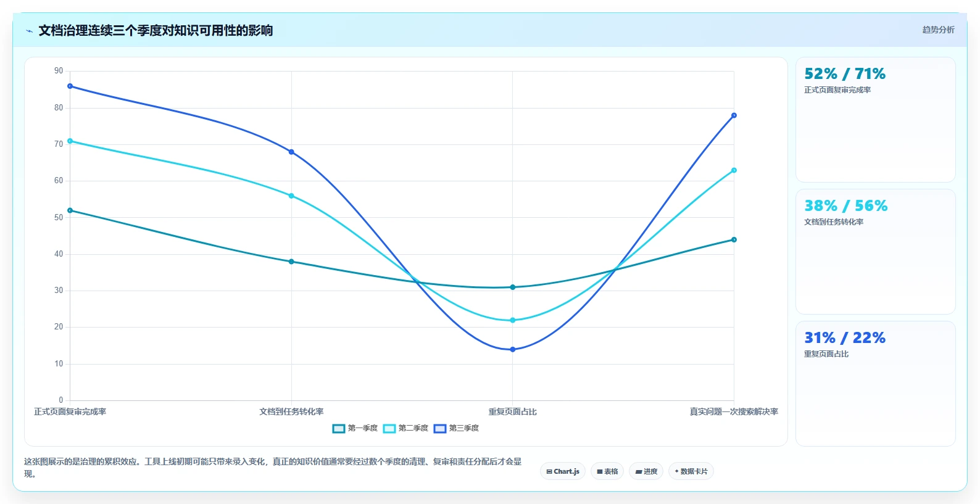Click the 进度 tag chip
Screen dimensions: 980x504
tap(646, 471)
